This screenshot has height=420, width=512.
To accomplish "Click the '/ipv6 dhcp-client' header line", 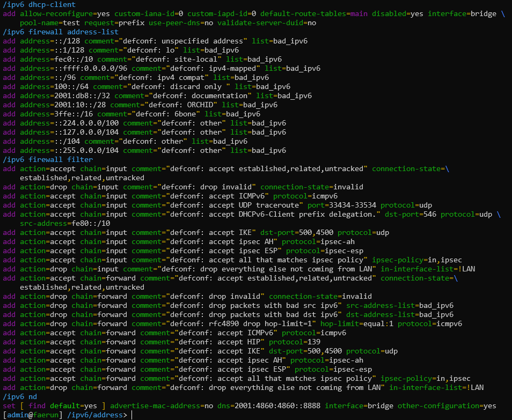I will coord(39,5).
